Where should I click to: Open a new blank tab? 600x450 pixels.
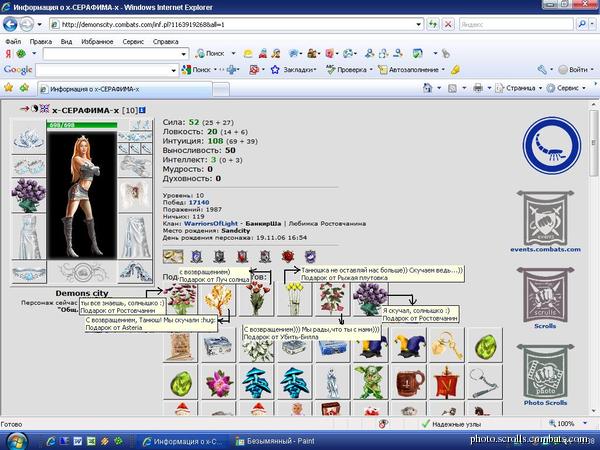(x=221, y=89)
